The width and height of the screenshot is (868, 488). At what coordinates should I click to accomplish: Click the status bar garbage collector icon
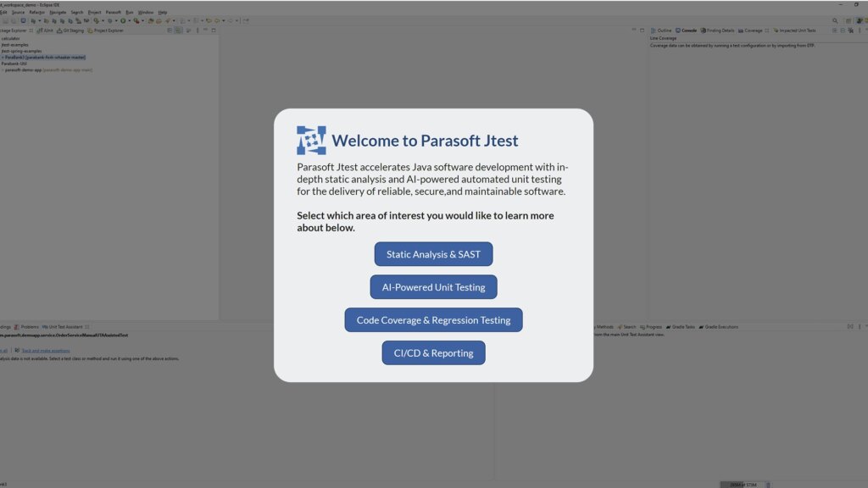768,485
